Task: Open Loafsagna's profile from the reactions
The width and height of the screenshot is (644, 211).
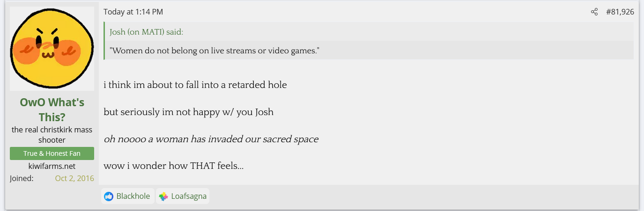Action: [x=189, y=196]
